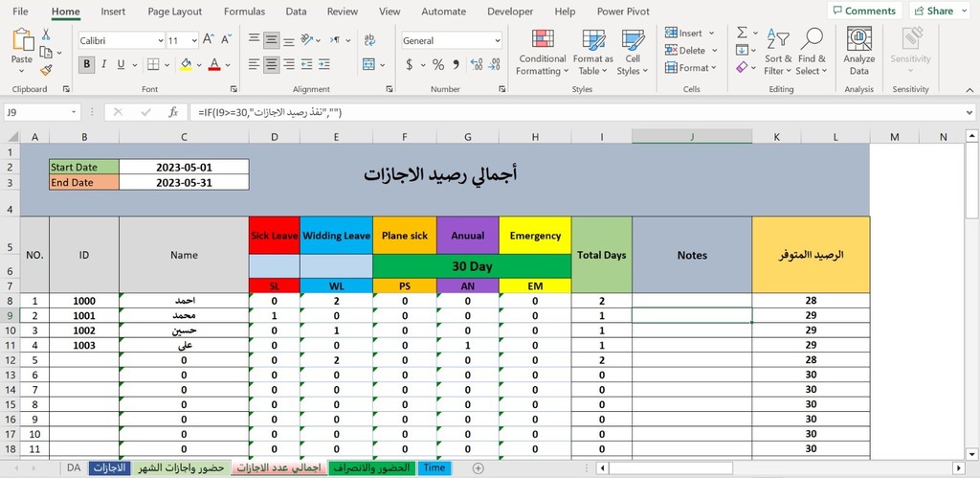
Task: Select sheet tab الحضور والانصراف
Action: coord(372,467)
